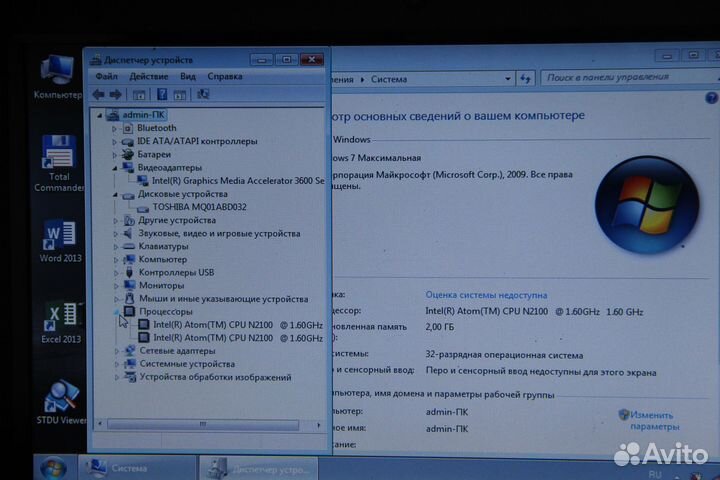Click the RU language indicator in the tray
This screenshot has height=480, width=720.
point(655,474)
